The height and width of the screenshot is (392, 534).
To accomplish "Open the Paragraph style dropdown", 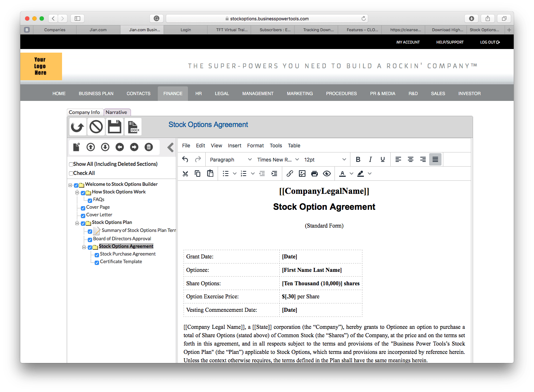I will coord(230,159).
